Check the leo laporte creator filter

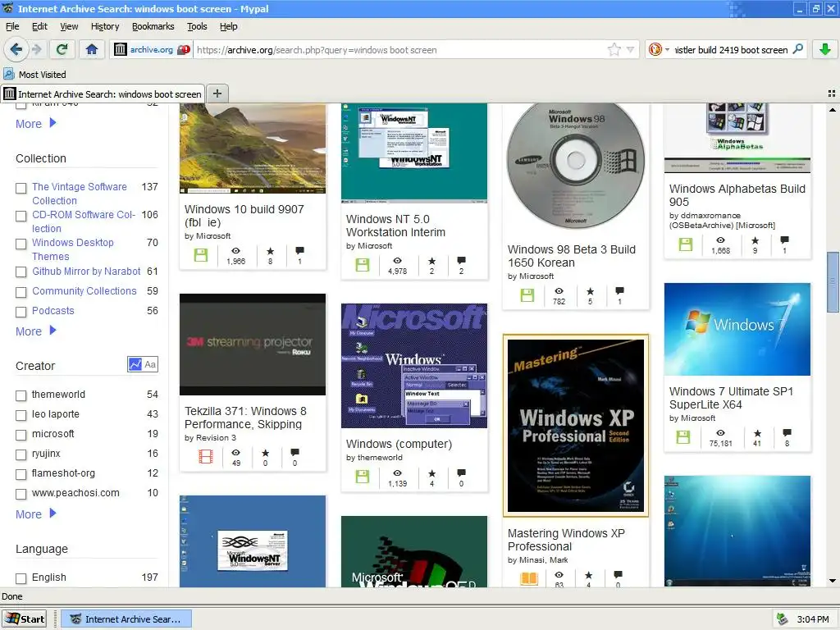(x=21, y=415)
